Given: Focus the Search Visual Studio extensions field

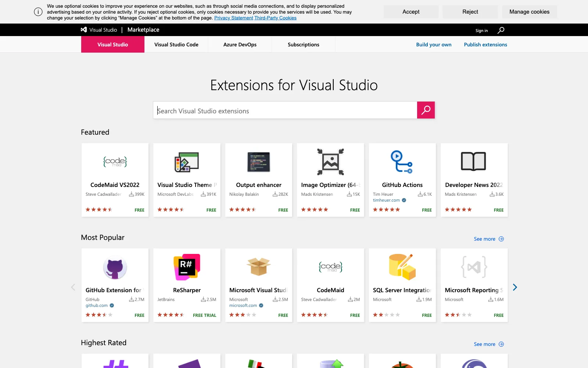Looking at the screenshot, I should pyautogui.click(x=285, y=110).
